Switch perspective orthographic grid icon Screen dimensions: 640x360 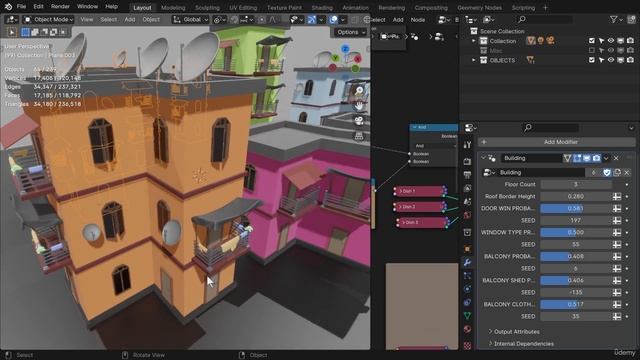[359, 136]
